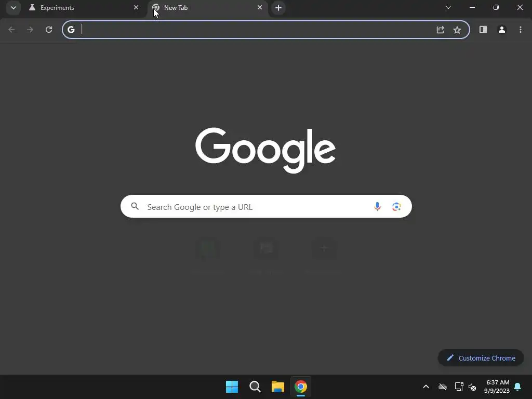Open the Windows Start menu
Image resolution: width=532 pixels, height=399 pixels.
click(x=232, y=387)
